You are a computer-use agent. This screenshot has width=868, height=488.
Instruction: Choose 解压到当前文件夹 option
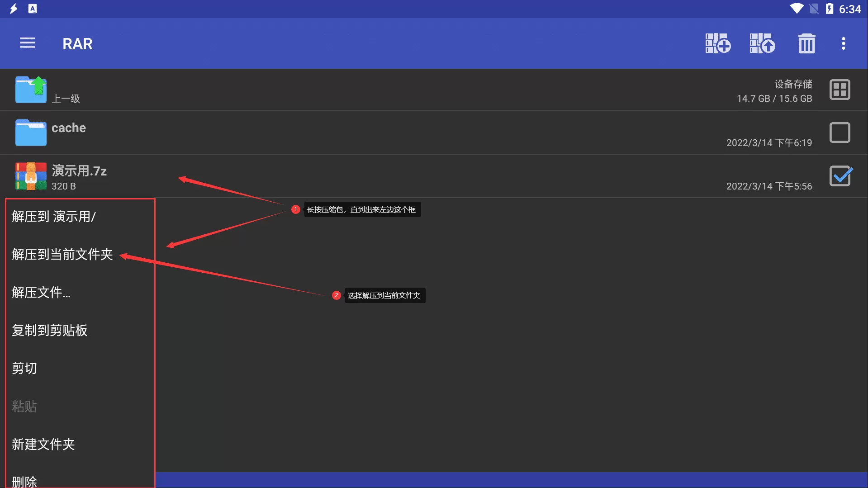[x=62, y=255]
